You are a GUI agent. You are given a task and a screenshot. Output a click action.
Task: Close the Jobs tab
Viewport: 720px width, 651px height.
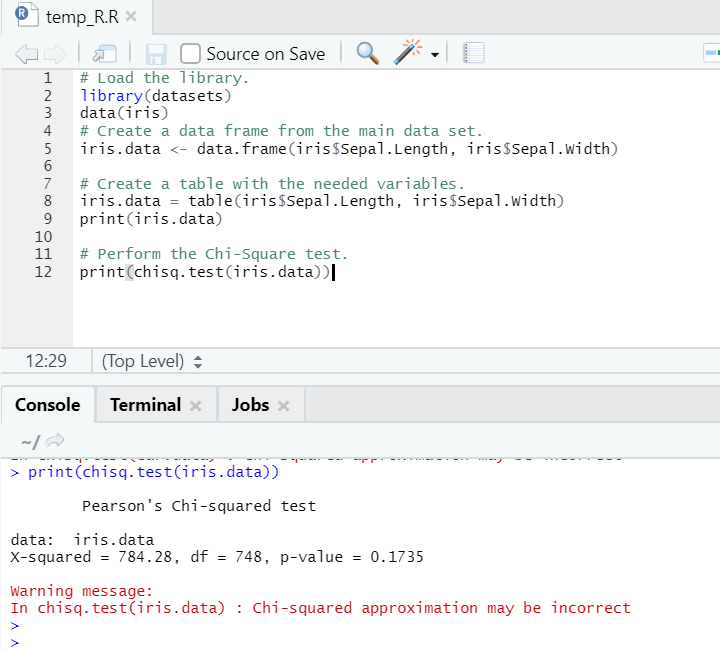(284, 406)
